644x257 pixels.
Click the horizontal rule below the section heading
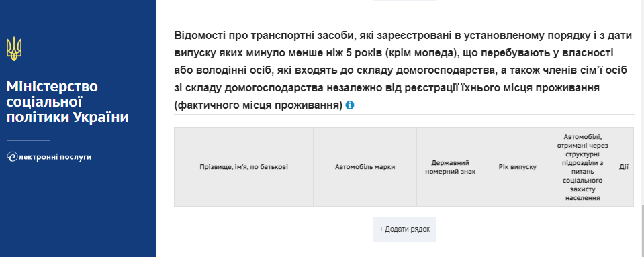[x=404, y=114]
